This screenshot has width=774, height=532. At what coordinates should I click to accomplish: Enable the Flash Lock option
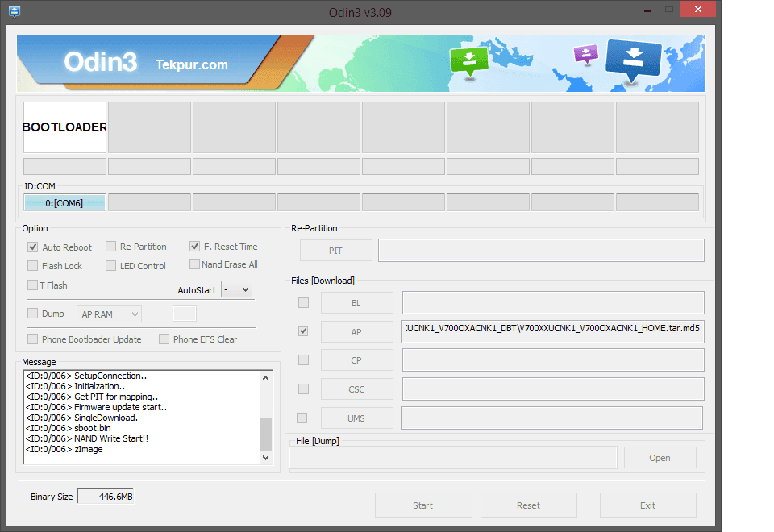32,265
